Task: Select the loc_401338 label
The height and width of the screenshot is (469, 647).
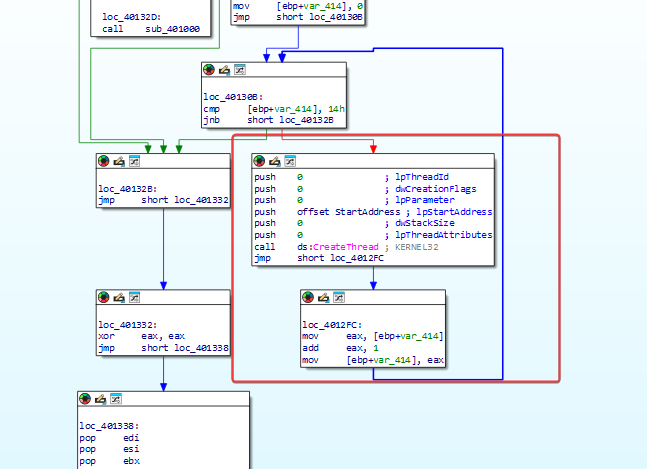Action: tap(109, 426)
